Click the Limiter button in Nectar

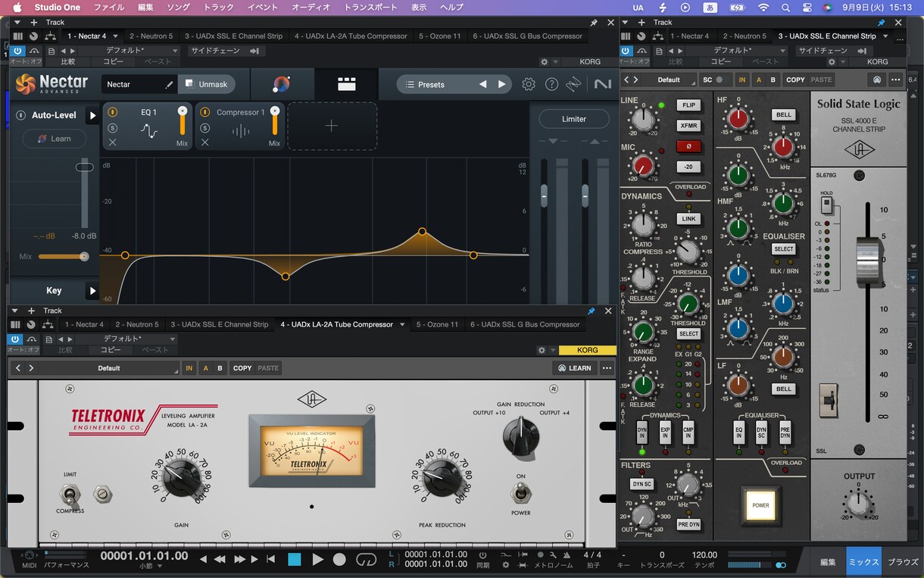coord(574,119)
